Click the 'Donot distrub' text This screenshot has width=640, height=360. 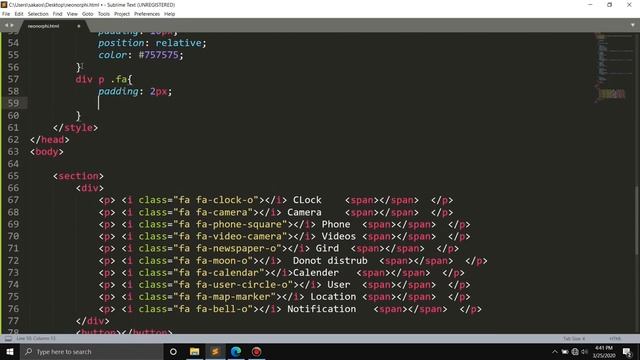click(330, 260)
